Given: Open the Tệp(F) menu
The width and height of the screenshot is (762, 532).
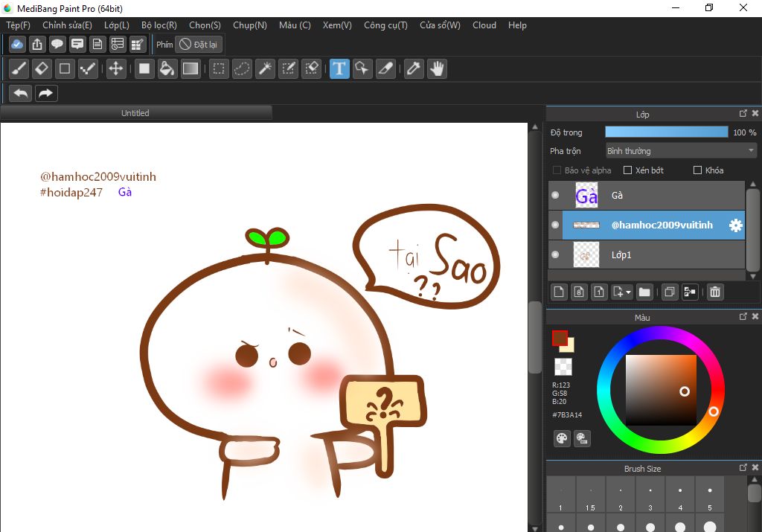Looking at the screenshot, I should (19, 25).
